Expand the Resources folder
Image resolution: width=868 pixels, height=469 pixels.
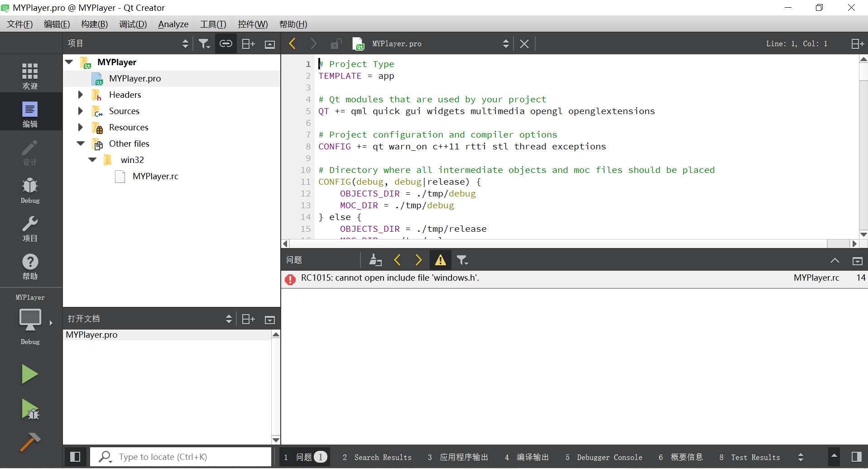81,127
